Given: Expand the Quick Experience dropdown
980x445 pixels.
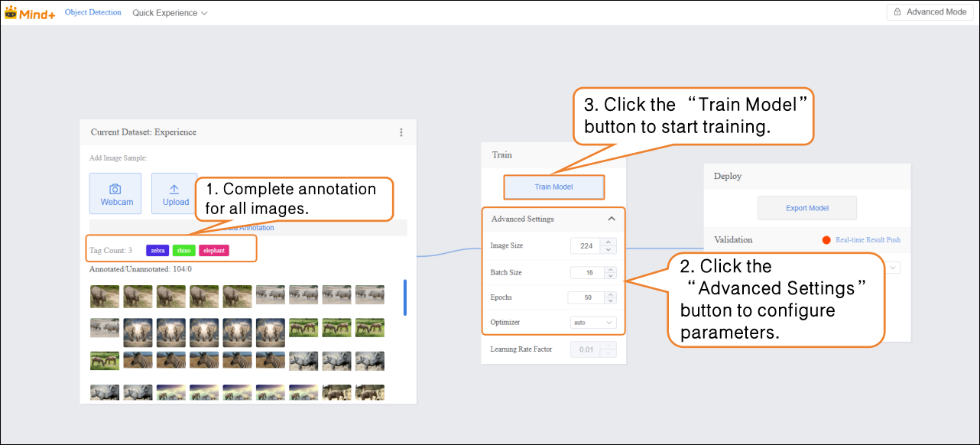Looking at the screenshot, I should point(170,13).
